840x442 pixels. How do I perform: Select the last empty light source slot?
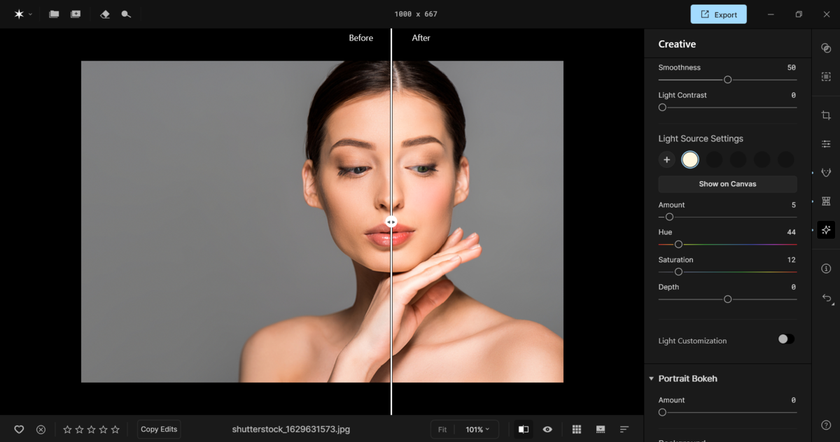pos(785,160)
